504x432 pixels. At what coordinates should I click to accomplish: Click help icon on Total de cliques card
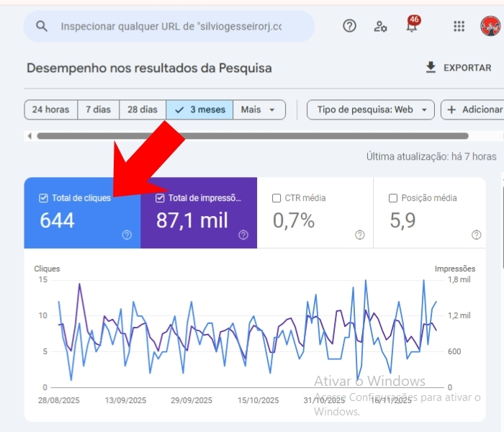point(127,235)
